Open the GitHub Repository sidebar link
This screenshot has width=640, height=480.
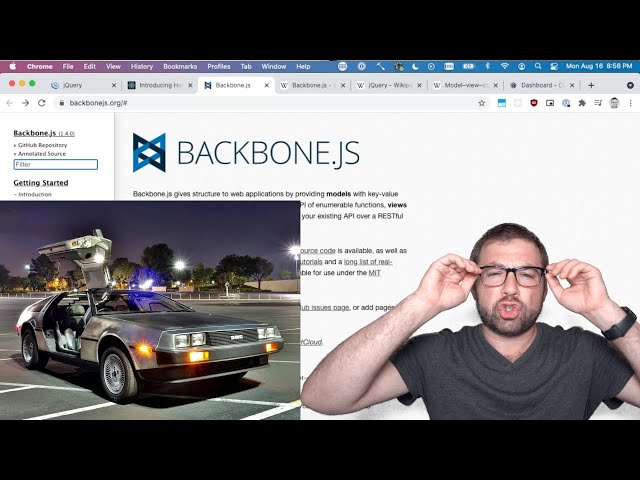point(42,145)
